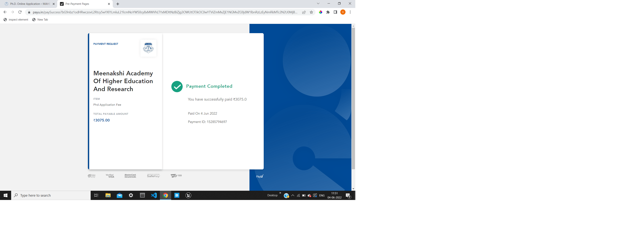Click the page vertical scrollbar

click(353, 98)
